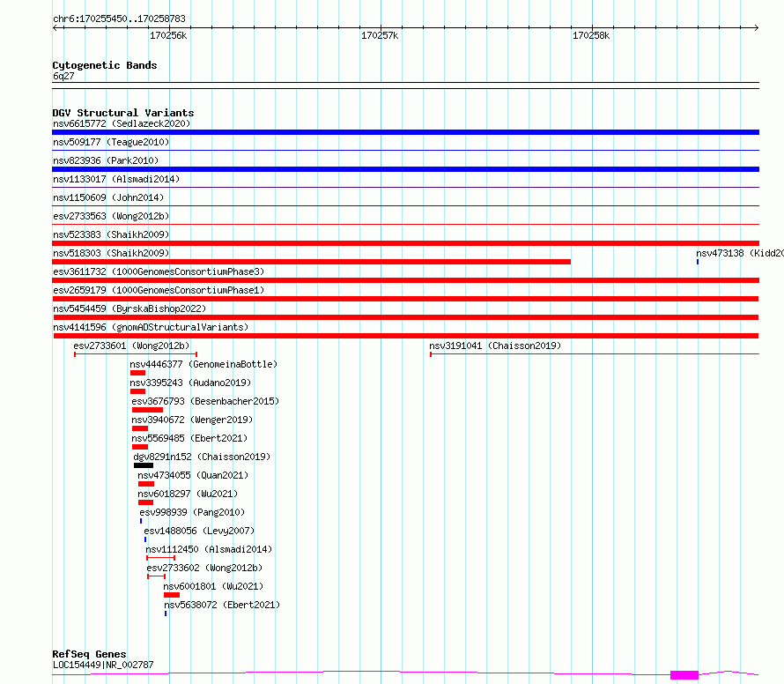Click the red bracket span under nsv1112450
This screenshot has width=784, height=684.
point(160,558)
